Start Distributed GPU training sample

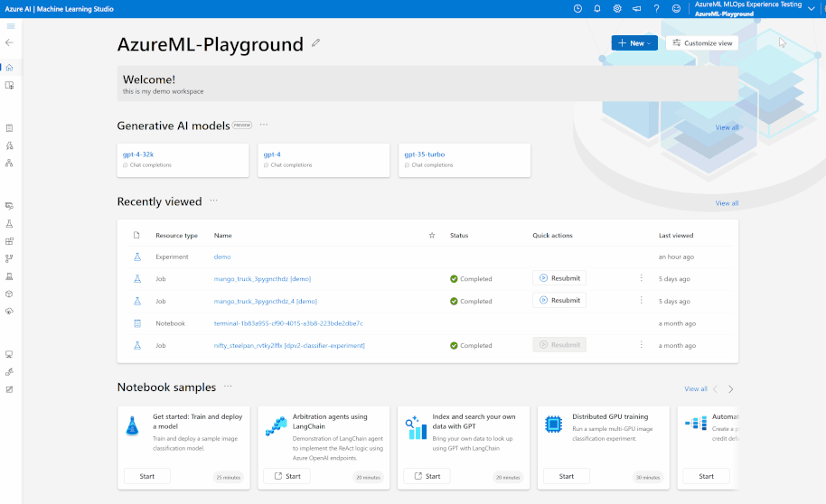pos(567,476)
